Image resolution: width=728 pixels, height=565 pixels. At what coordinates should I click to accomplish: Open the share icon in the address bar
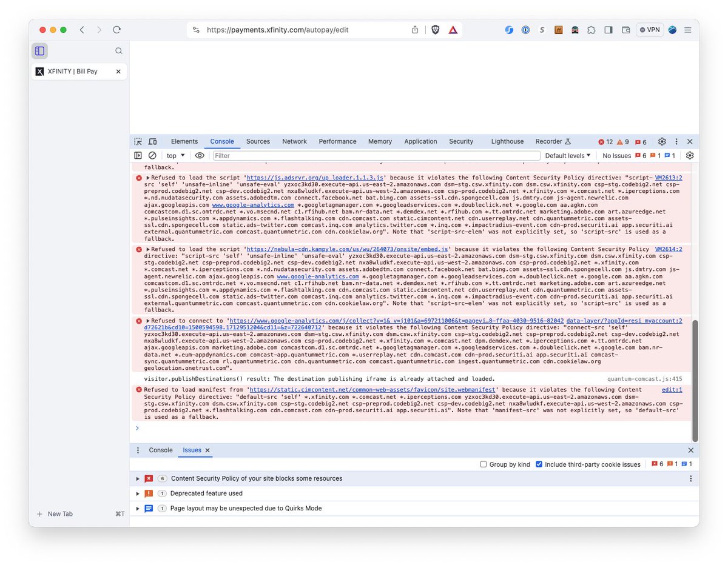point(415,30)
